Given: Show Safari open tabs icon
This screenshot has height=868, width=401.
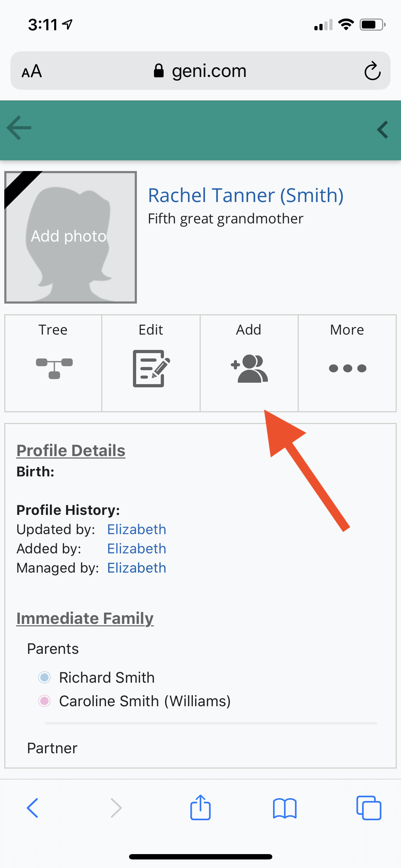Looking at the screenshot, I should point(369,808).
